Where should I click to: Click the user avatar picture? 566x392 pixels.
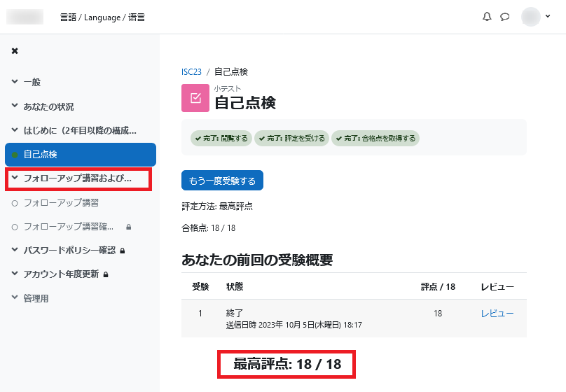(531, 17)
